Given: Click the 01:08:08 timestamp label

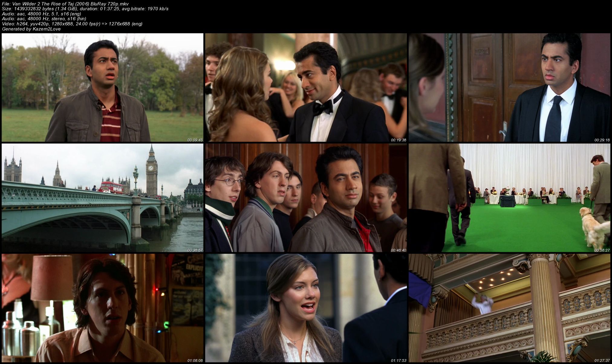Looking at the screenshot, I should click(195, 360).
